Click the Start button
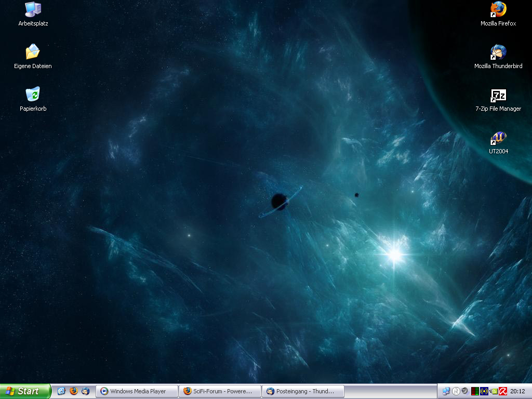Screen dimensions: 532x399 [x=25, y=391]
